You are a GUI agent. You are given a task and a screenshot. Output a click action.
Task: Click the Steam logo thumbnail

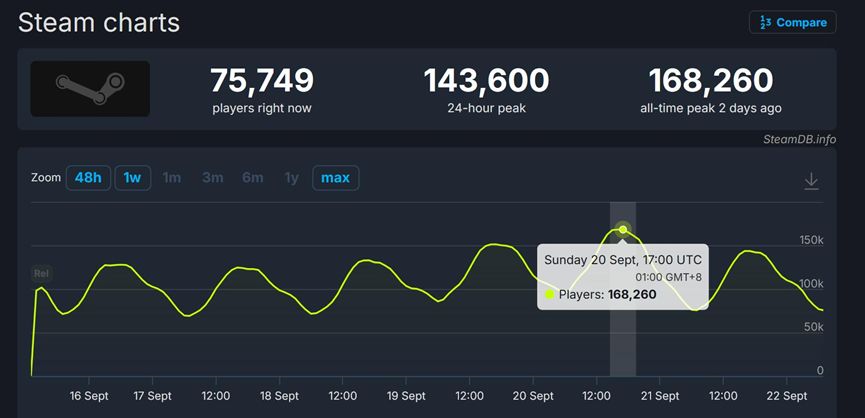point(90,89)
